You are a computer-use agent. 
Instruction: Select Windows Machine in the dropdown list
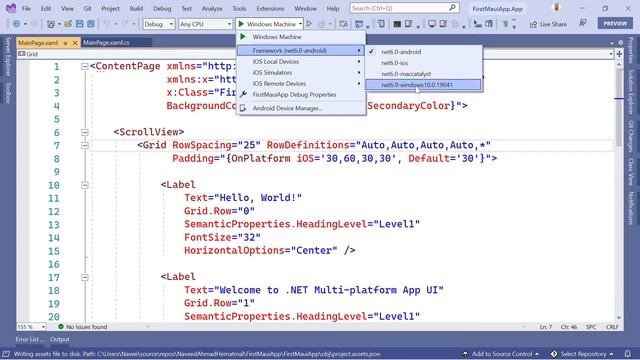tap(301, 37)
